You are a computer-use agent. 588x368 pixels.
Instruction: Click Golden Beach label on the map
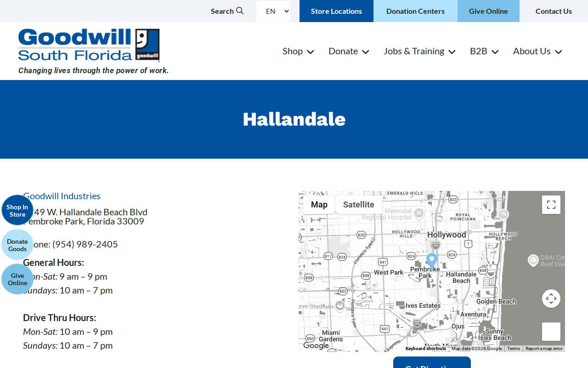coord(496,302)
